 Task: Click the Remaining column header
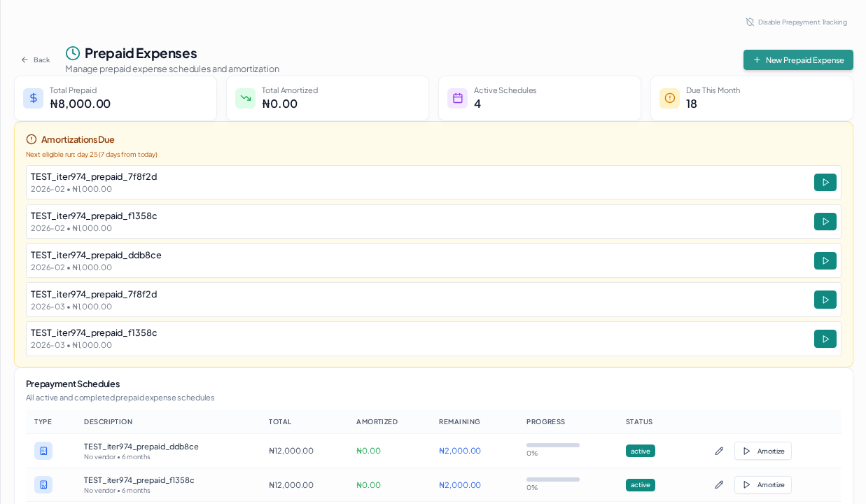[459, 421]
